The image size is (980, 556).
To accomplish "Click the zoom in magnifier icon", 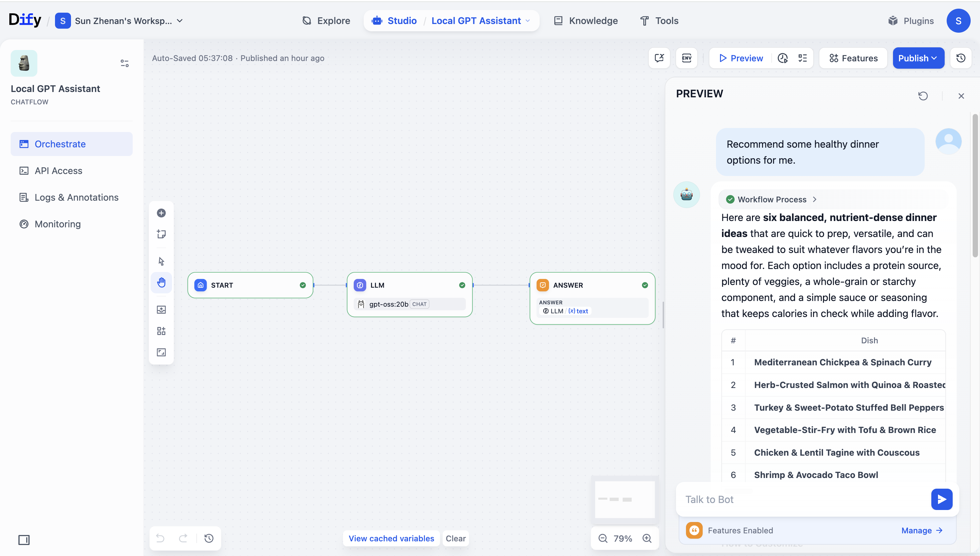I will click(x=647, y=538).
